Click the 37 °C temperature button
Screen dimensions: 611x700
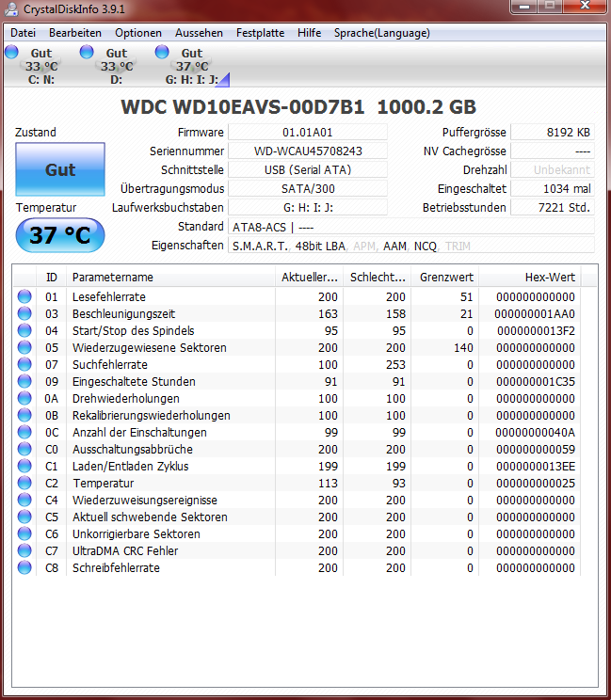60,235
